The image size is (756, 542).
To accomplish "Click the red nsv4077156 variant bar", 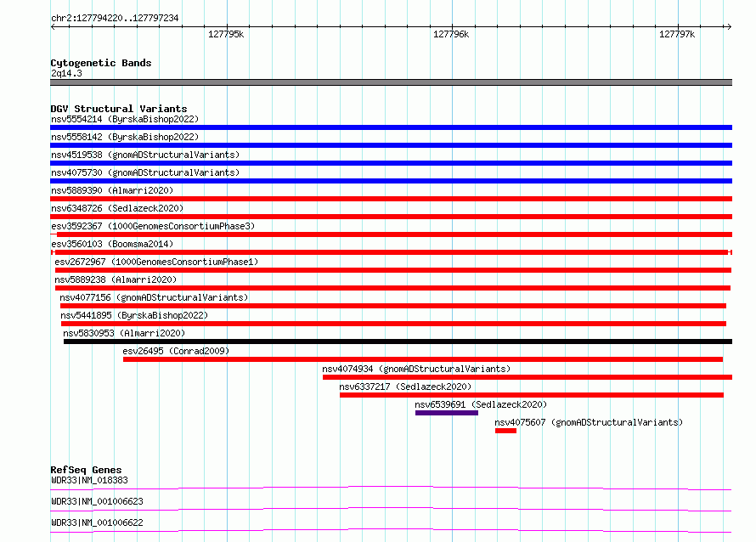I will click(x=393, y=306).
